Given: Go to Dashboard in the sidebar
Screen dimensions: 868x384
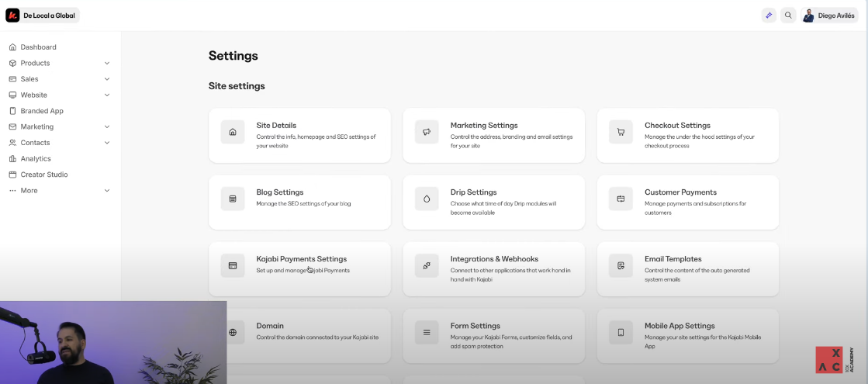Looking at the screenshot, I should pos(38,47).
